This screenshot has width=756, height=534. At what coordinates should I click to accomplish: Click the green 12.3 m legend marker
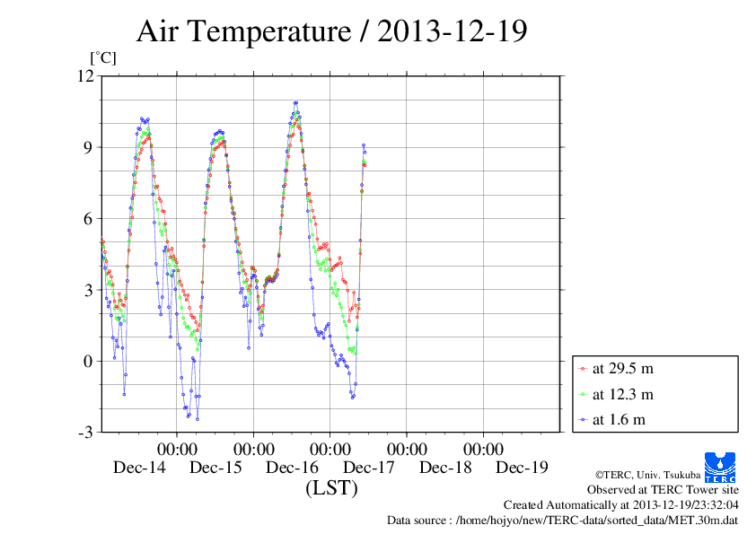tap(583, 395)
